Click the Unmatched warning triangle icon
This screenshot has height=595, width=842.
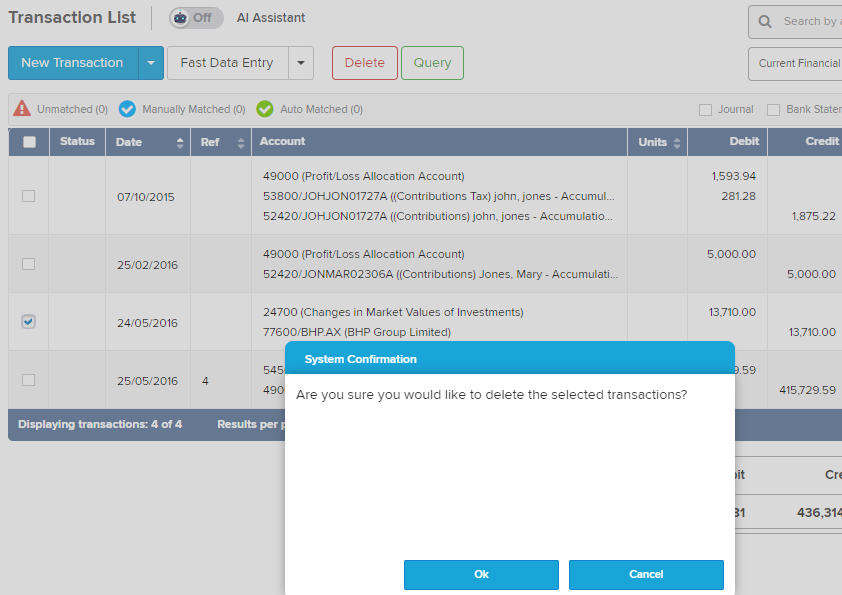[x=23, y=109]
